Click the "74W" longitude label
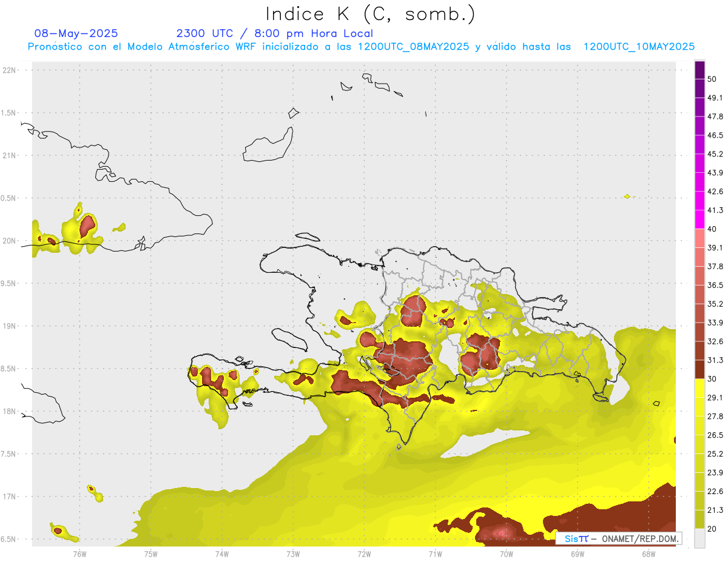This screenshot has height=562, width=728. tap(222, 554)
